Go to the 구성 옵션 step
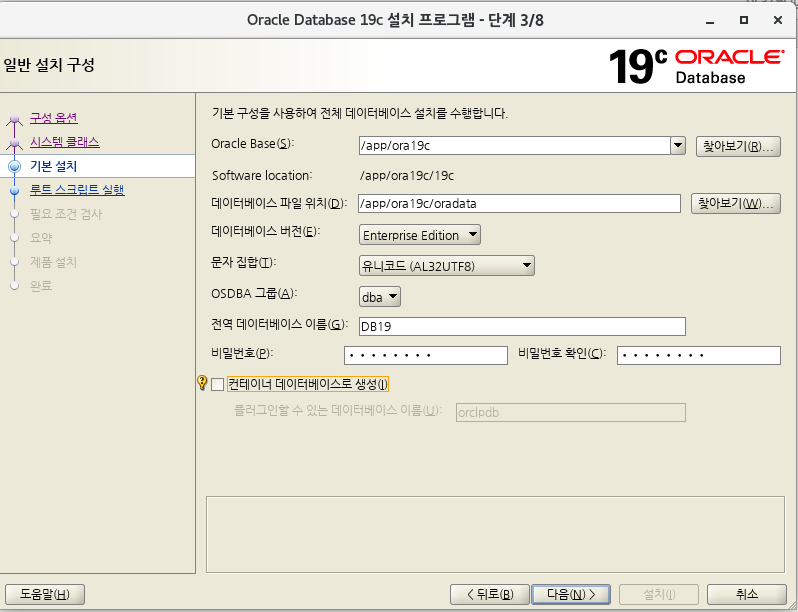Screen dimensions: 798x612 click(53, 118)
